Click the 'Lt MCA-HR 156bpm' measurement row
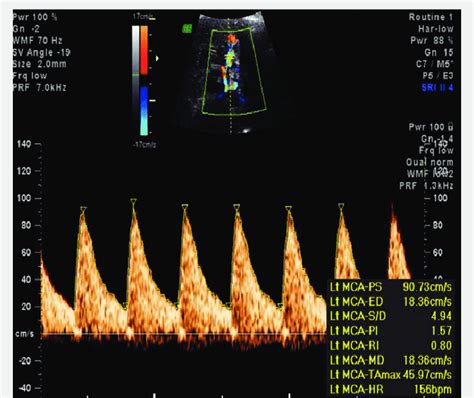The width and height of the screenshot is (474, 398). 391,389
